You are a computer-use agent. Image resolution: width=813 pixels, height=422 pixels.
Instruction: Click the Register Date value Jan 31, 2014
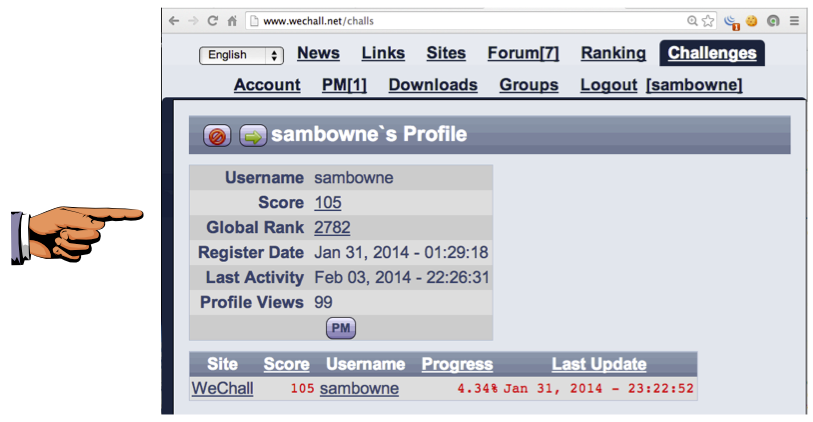(401, 252)
